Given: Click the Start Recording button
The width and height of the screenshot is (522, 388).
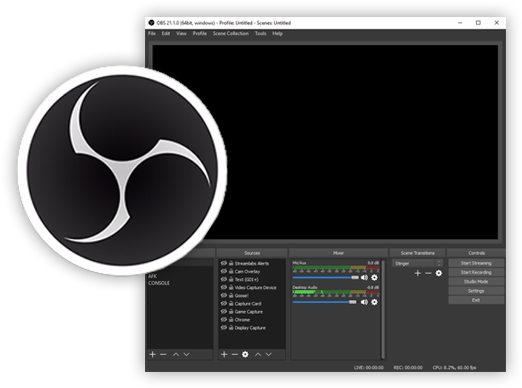Looking at the screenshot, I should click(476, 272).
